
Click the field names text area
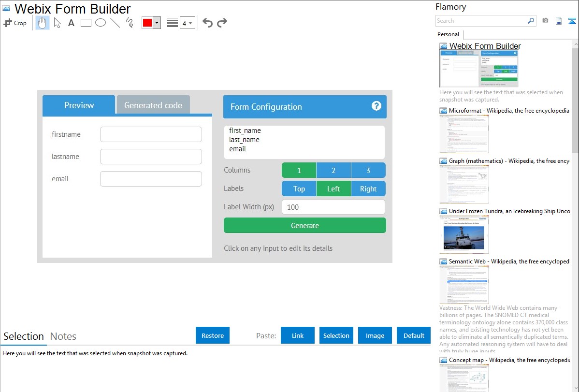point(304,142)
